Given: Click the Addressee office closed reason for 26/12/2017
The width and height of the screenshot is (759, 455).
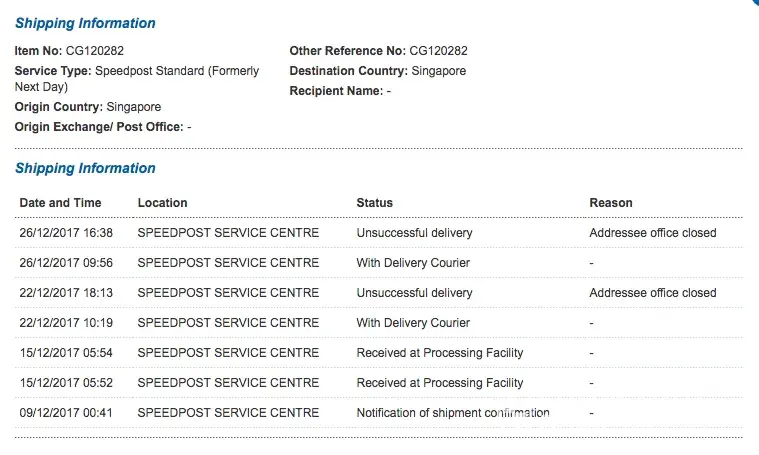Looking at the screenshot, I should pyautogui.click(x=652, y=233).
